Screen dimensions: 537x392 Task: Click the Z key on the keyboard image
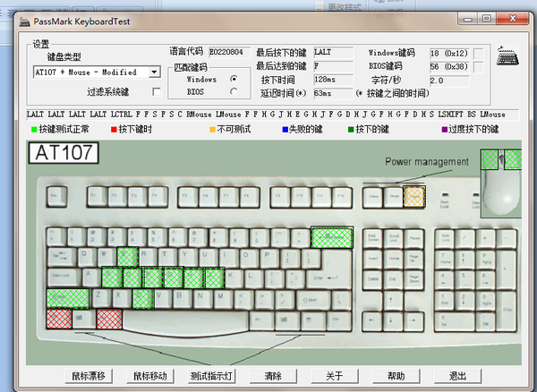(100, 297)
